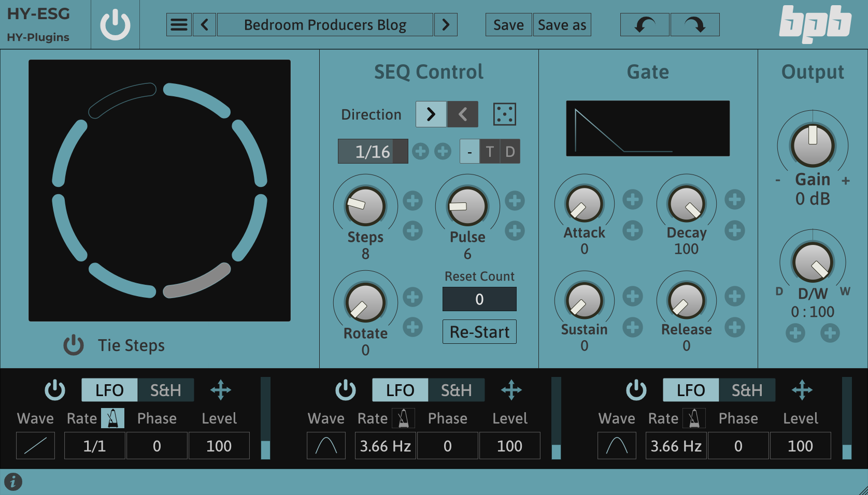This screenshot has height=495, width=868.
Task: Click the previous preset arrow
Action: pyautogui.click(x=204, y=24)
